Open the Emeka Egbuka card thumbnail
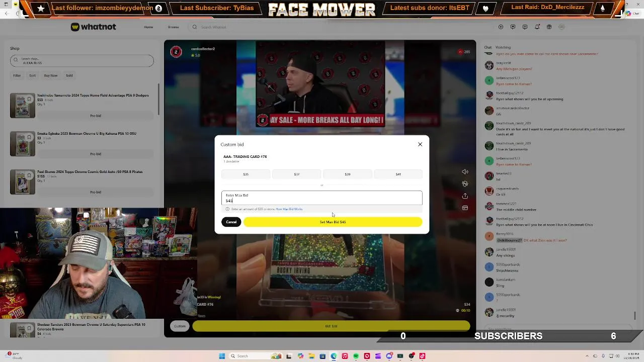 (x=23, y=144)
